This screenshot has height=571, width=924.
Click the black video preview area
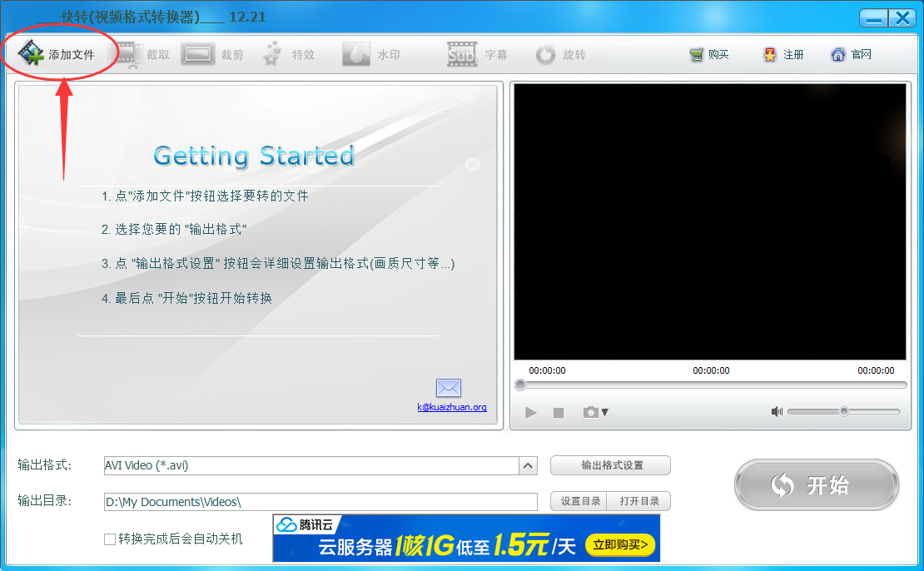(x=709, y=221)
